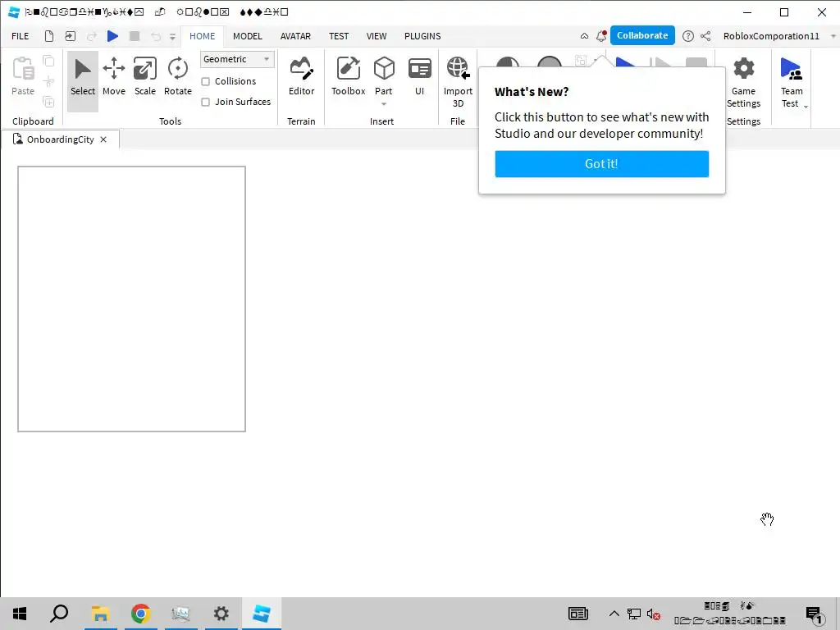Switch to the HOME tab
The image size is (840, 630).
202,36
